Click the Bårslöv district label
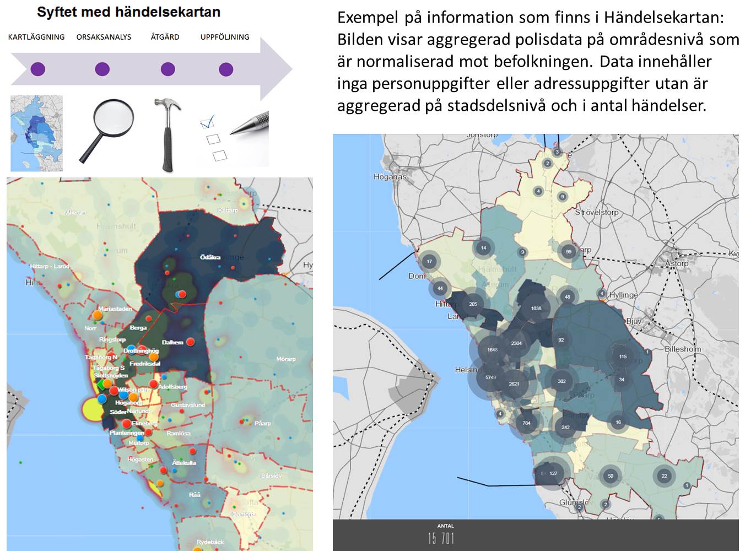The image size is (756, 551). [271, 476]
